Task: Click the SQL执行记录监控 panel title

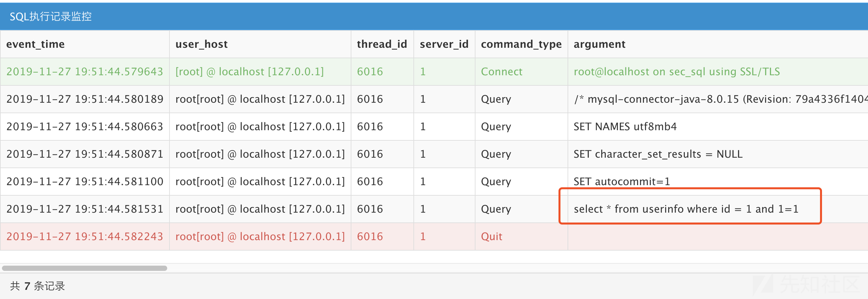Action: click(51, 17)
